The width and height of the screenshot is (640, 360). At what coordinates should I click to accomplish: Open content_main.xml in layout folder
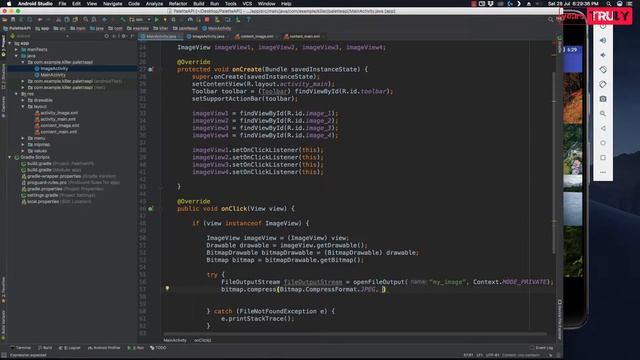click(x=58, y=132)
